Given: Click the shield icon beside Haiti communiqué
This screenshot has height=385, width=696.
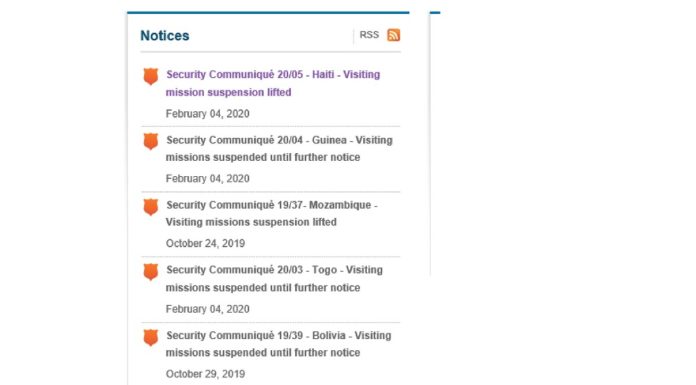Looking at the screenshot, I should [151, 76].
